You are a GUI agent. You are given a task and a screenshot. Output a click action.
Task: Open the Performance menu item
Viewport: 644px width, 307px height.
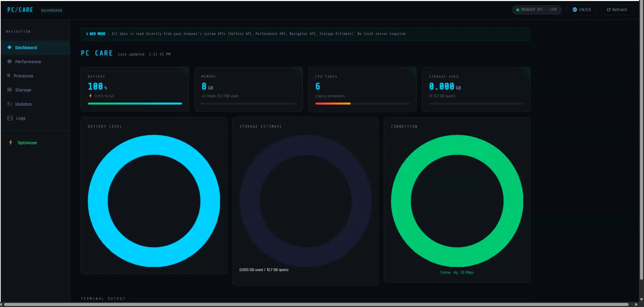(x=28, y=62)
